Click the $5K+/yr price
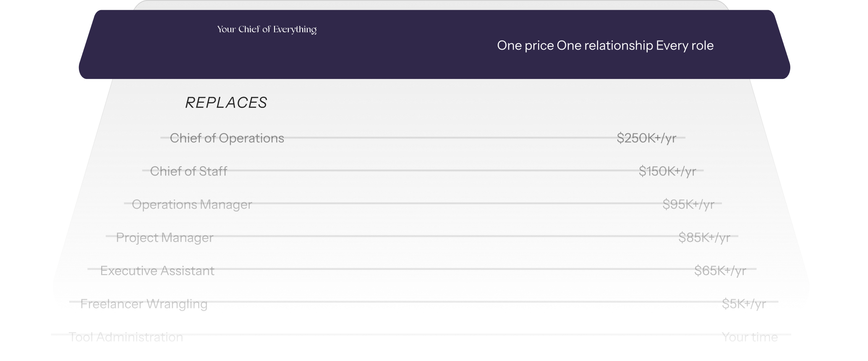Screen dimensions: 868x361 click(744, 304)
